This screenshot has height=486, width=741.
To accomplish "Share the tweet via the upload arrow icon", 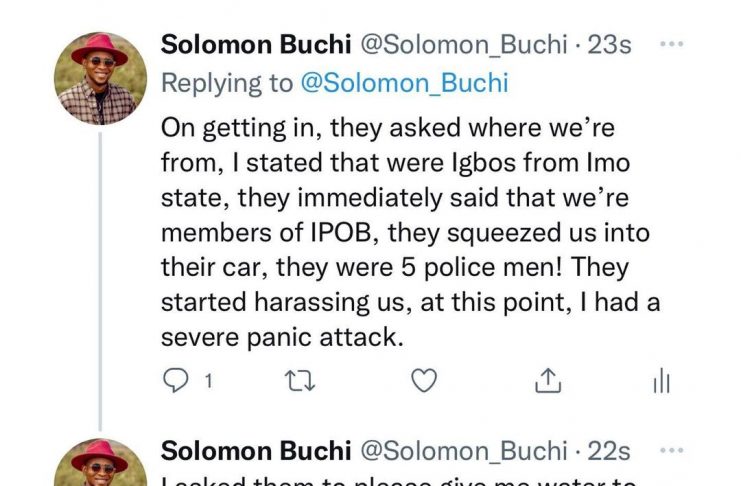I will pyautogui.click(x=548, y=381).
